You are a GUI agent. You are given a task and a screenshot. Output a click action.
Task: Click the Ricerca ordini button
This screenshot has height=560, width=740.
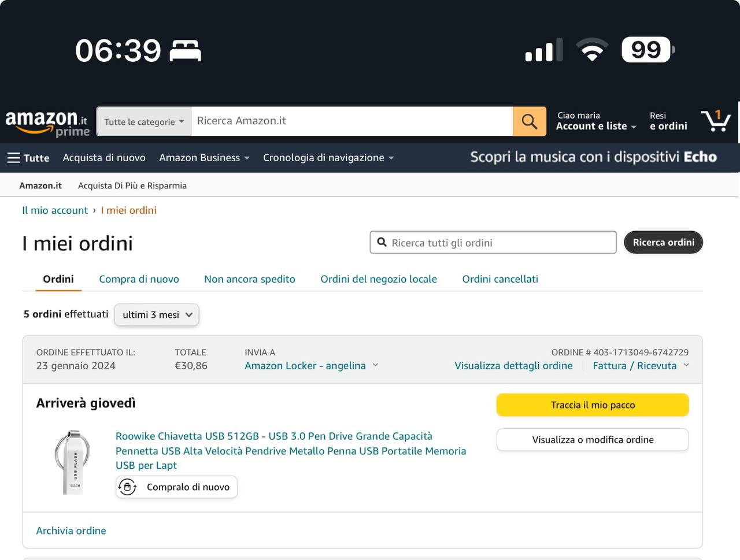point(664,242)
